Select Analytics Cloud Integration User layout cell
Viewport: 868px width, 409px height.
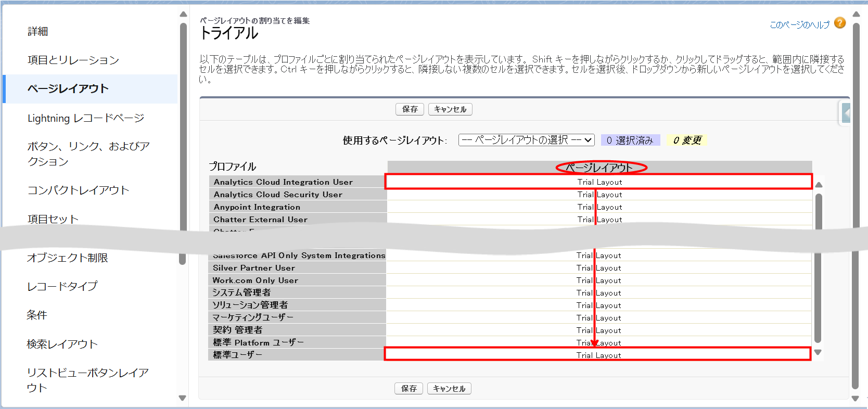[x=599, y=182]
